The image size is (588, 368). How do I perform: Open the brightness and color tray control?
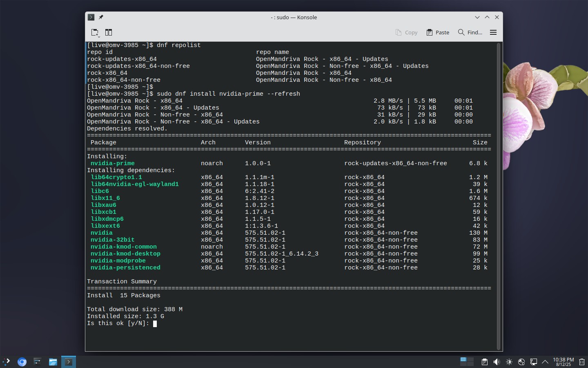point(509,362)
